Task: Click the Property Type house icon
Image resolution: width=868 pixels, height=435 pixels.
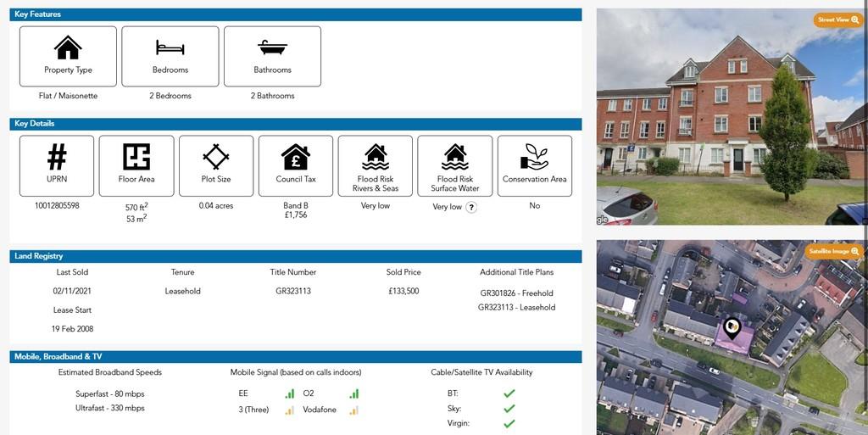Action: [x=68, y=47]
